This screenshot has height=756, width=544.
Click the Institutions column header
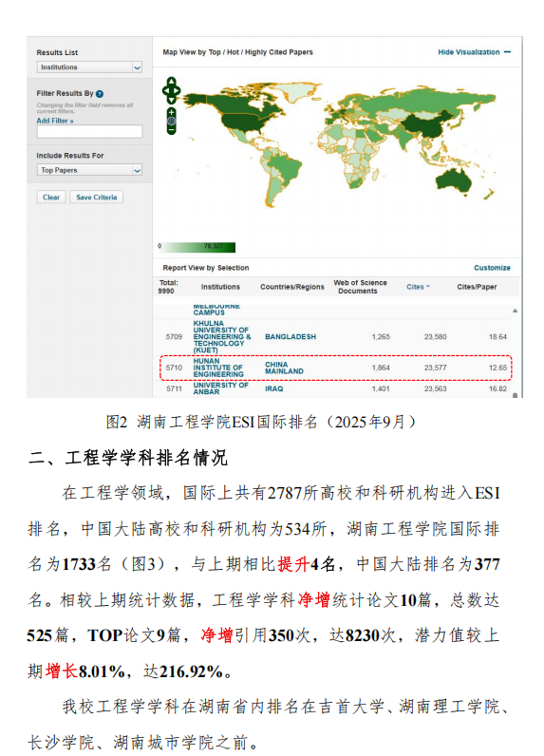click(x=220, y=287)
